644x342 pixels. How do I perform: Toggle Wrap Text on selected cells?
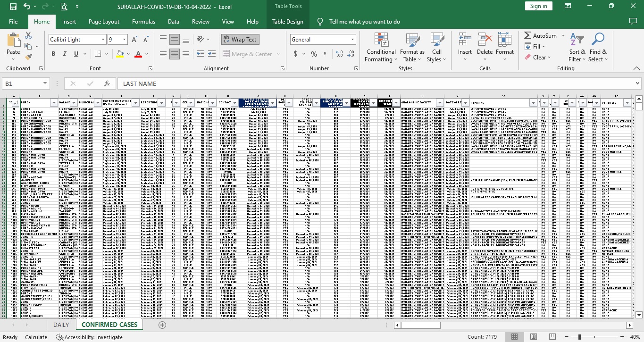click(240, 40)
